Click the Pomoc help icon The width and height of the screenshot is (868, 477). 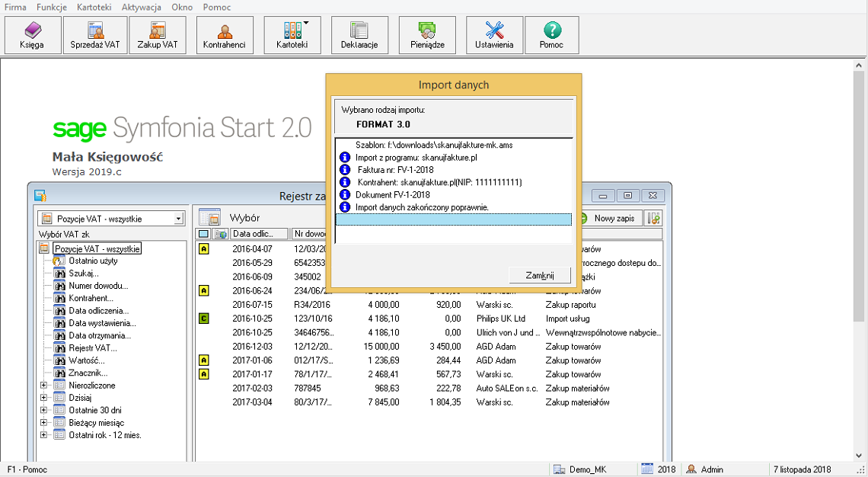coord(552,35)
